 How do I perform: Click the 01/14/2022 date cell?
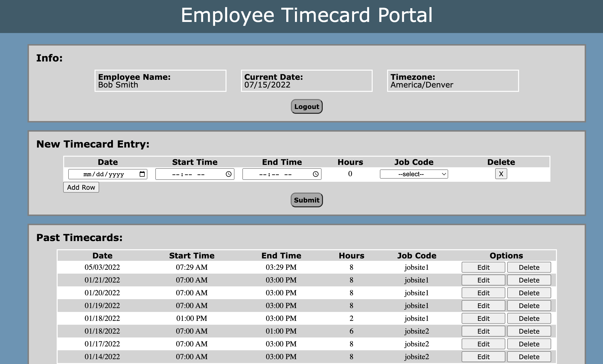(x=102, y=357)
